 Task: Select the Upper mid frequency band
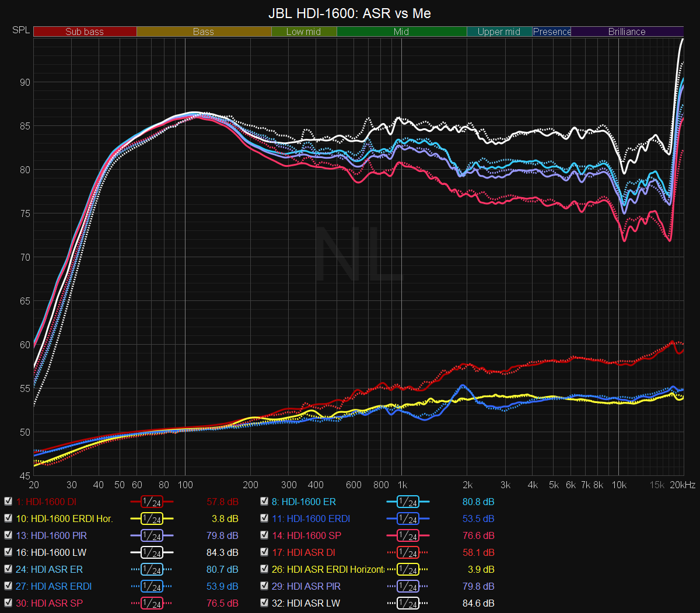(499, 31)
